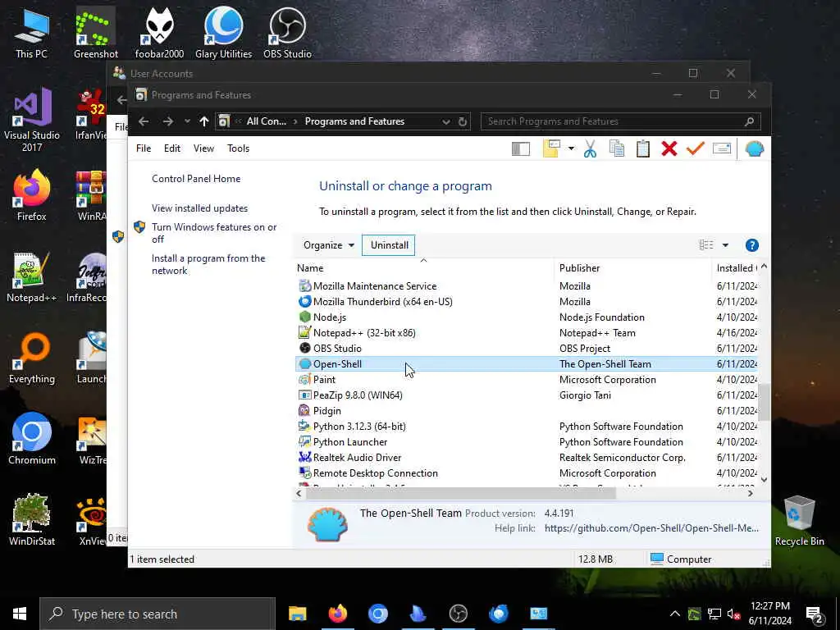Select Remote Desktop Connection entry
Viewport: 840px width, 630px height.
pos(526,473)
